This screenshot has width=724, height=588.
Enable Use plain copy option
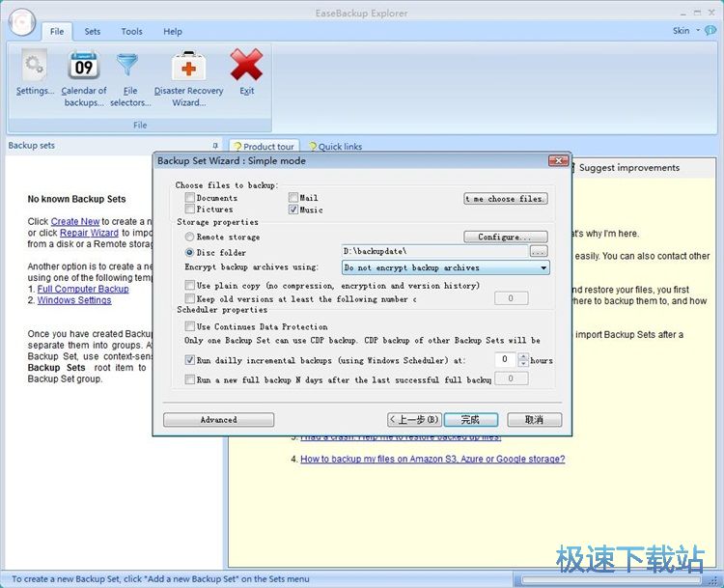pos(190,286)
